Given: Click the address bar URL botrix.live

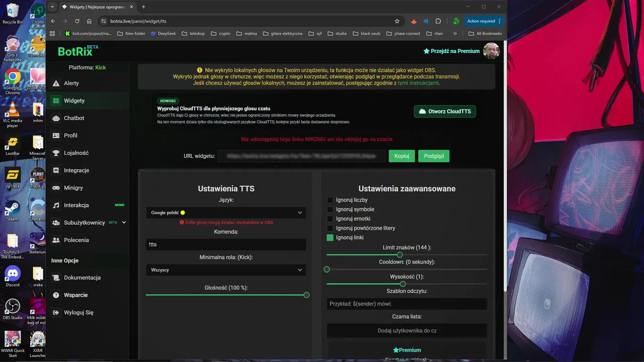Looking at the screenshot, I should [x=138, y=21].
